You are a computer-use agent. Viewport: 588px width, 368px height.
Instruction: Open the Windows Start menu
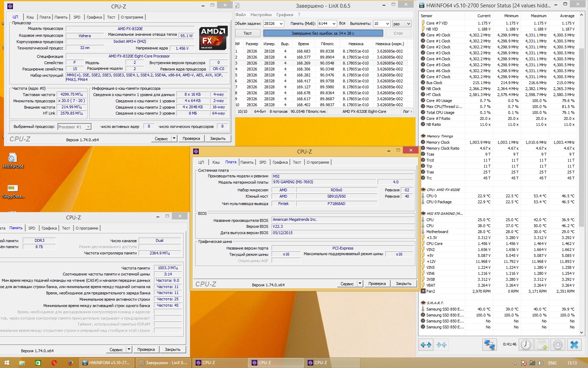(7, 363)
